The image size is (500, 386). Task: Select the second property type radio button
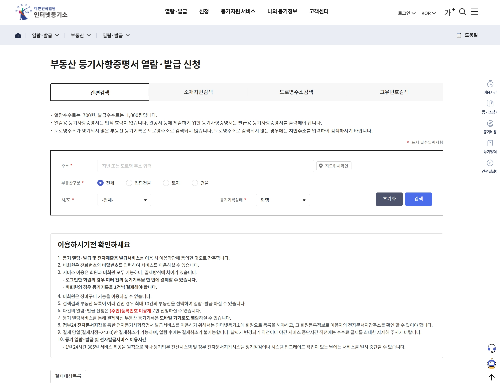[129, 183]
